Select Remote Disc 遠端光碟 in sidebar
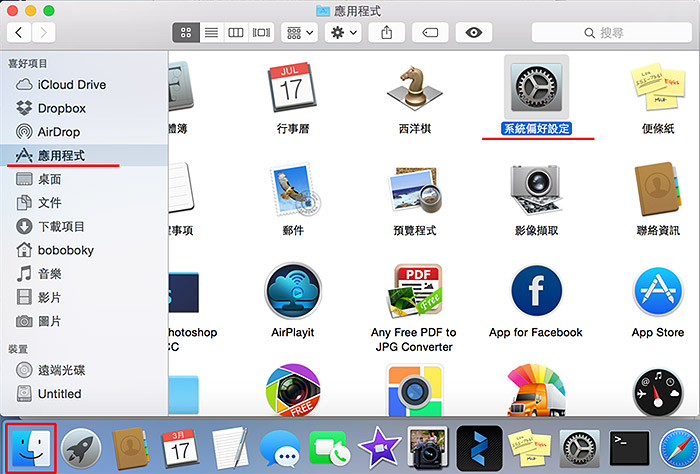700x474 pixels. click(84, 370)
